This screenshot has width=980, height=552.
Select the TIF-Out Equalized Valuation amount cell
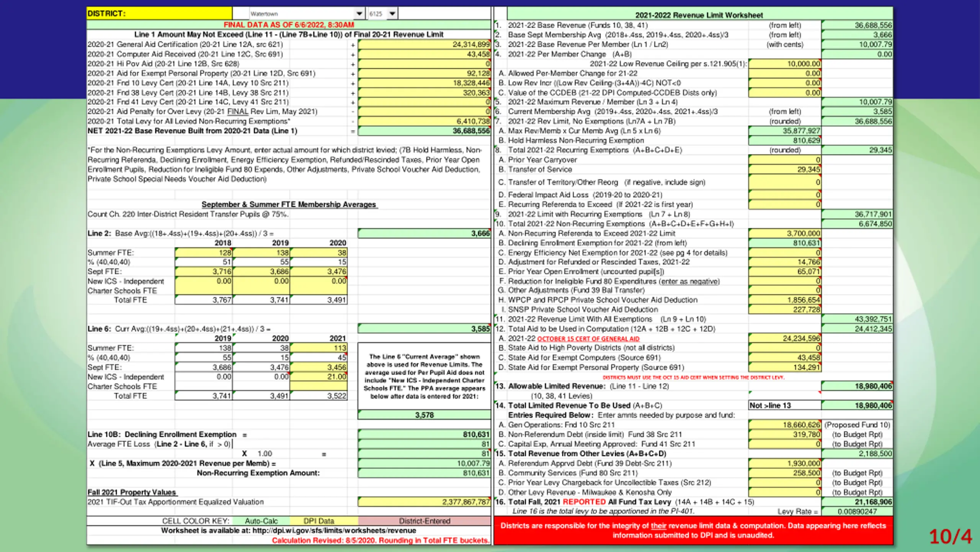click(x=424, y=502)
